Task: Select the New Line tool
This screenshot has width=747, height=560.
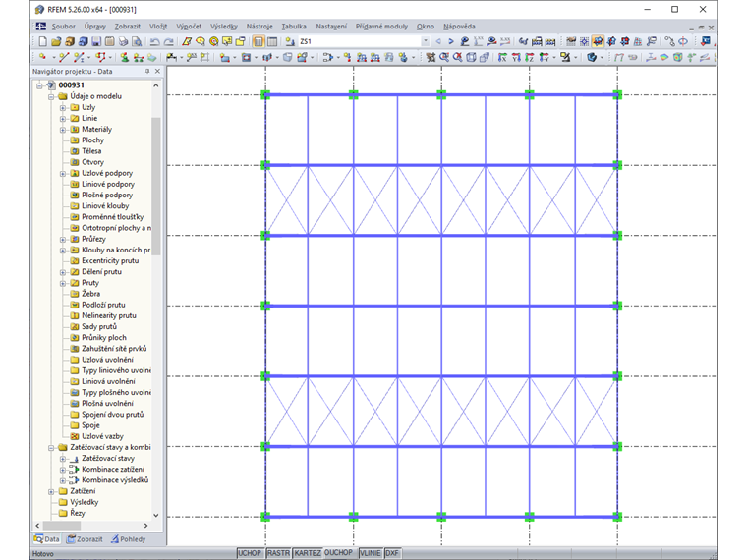Action: coord(63,57)
